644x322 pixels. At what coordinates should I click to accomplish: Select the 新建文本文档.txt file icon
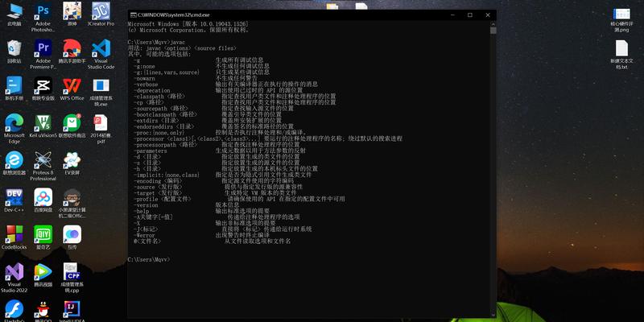pos(621,55)
